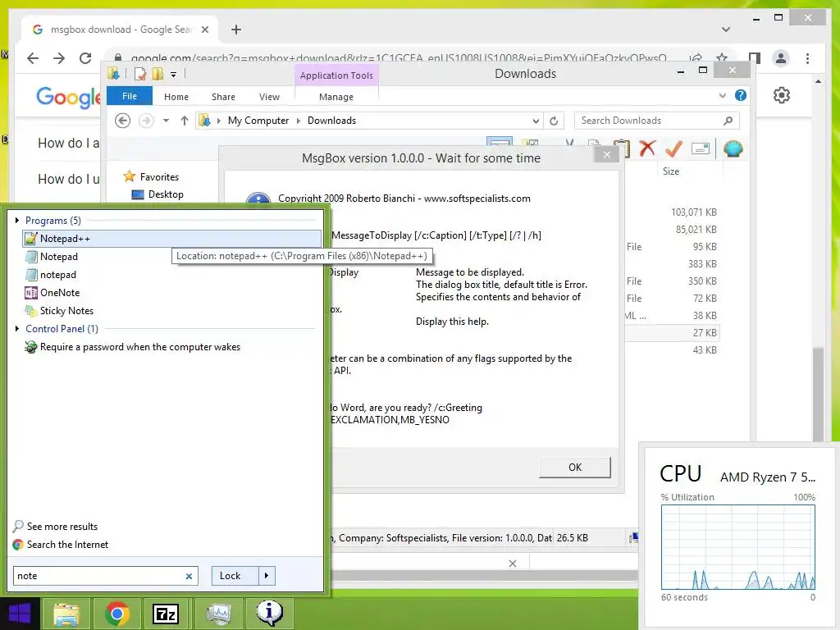
Task: Sort by the Size column header
Action: coord(671,171)
